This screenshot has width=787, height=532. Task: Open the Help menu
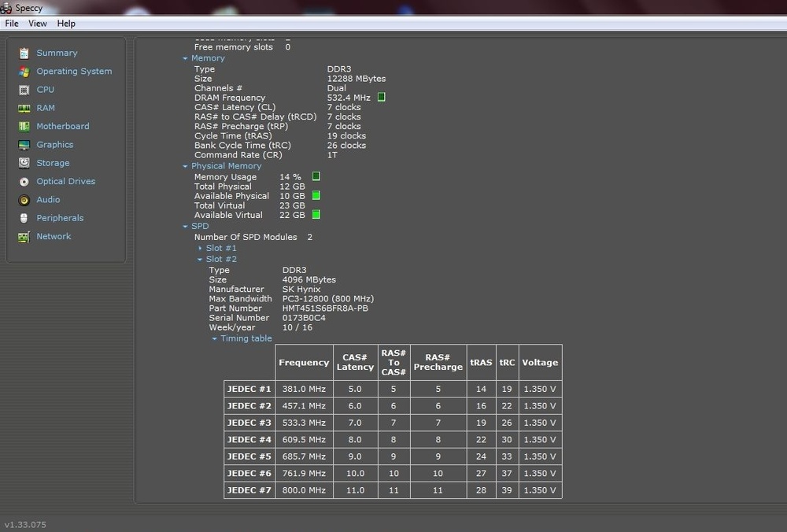pyautogui.click(x=66, y=24)
